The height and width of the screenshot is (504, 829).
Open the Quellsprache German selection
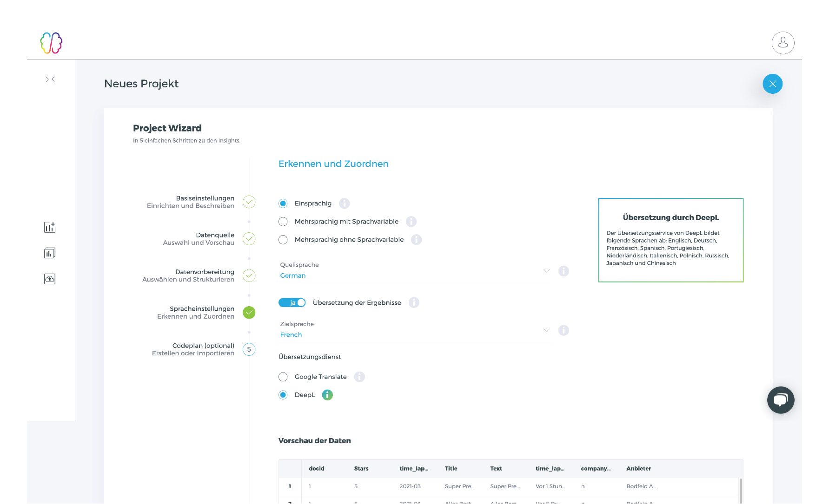click(x=414, y=271)
